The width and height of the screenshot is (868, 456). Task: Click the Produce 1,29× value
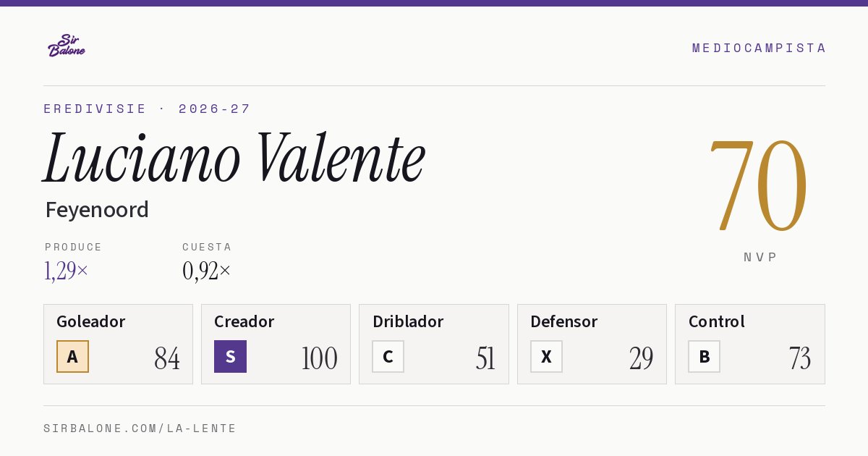[x=67, y=271]
